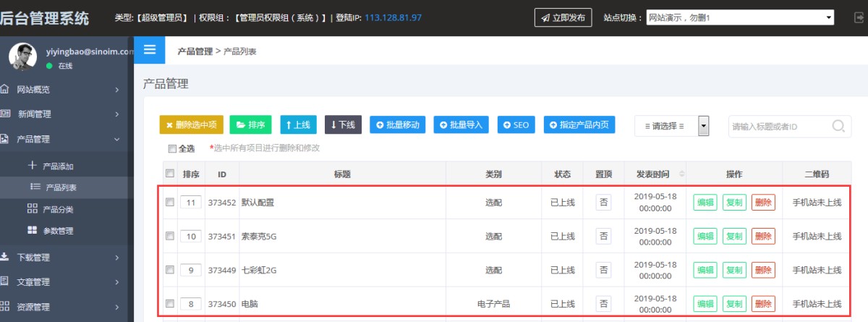Click the green 排序 button

click(251, 124)
